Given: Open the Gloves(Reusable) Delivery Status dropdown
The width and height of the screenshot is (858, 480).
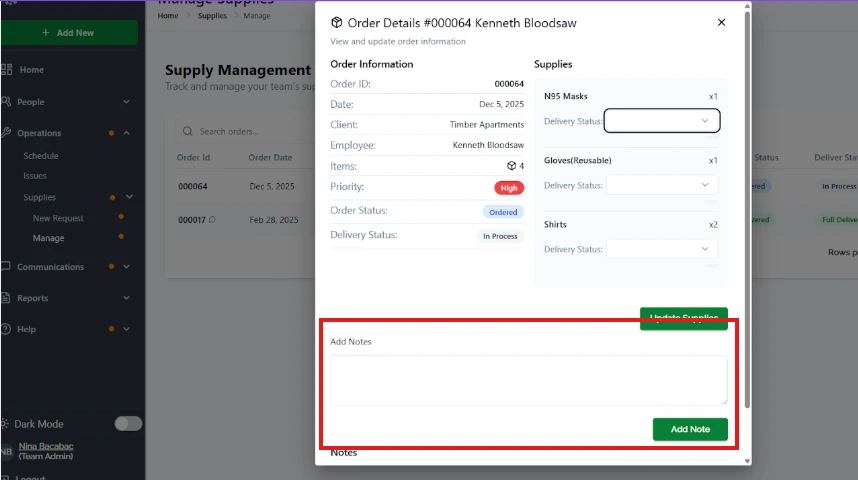Looking at the screenshot, I should (x=662, y=185).
